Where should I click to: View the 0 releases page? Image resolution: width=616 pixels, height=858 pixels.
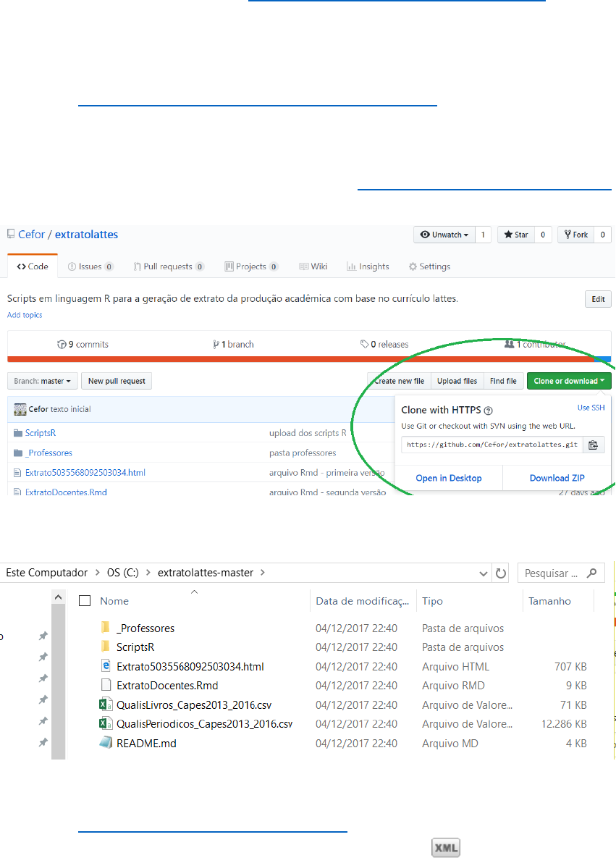coord(384,344)
